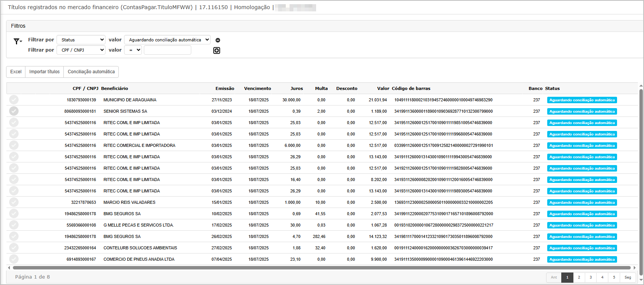Click emission date 27/11/2023
The image size is (644, 285).
coord(222,100)
